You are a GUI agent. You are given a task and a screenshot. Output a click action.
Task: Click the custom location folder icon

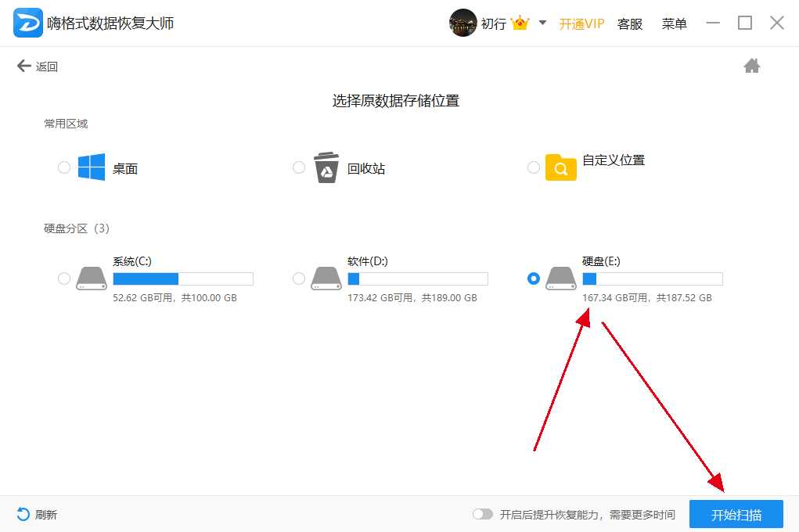pos(560,167)
